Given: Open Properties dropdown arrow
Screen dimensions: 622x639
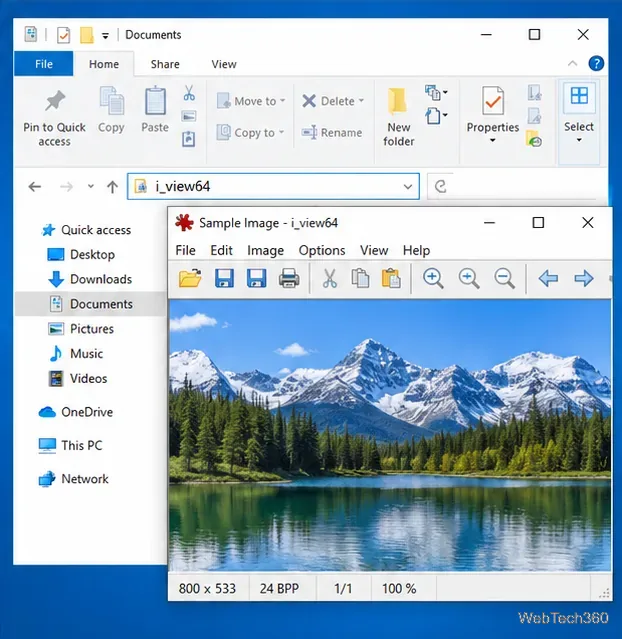Looking at the screenshot, I should point(492,141).
